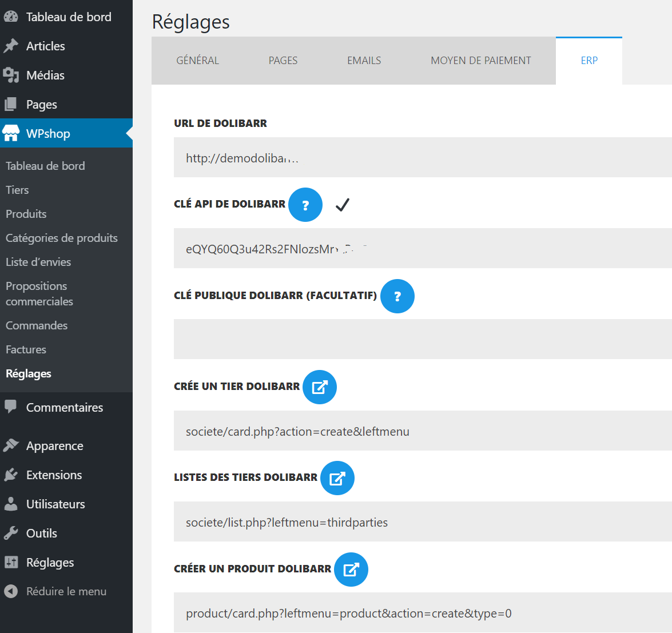The width and height of the screenshot is (672, 633).
Task: Select the Emails tab
Action: tap(364, 61)
